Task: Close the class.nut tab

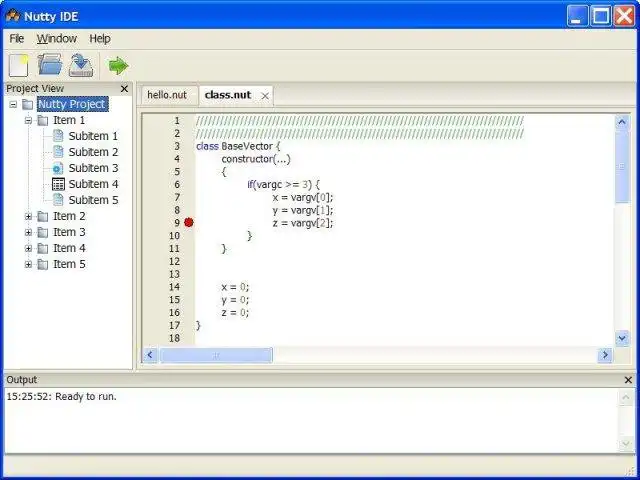Action: 265,96
